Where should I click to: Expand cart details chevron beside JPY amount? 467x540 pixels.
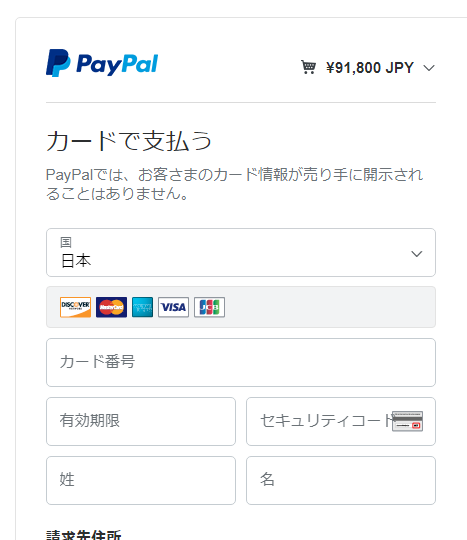429,68
